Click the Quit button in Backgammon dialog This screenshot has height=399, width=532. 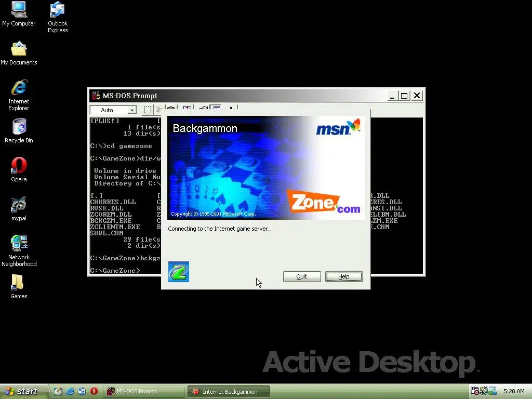[302, 276]
